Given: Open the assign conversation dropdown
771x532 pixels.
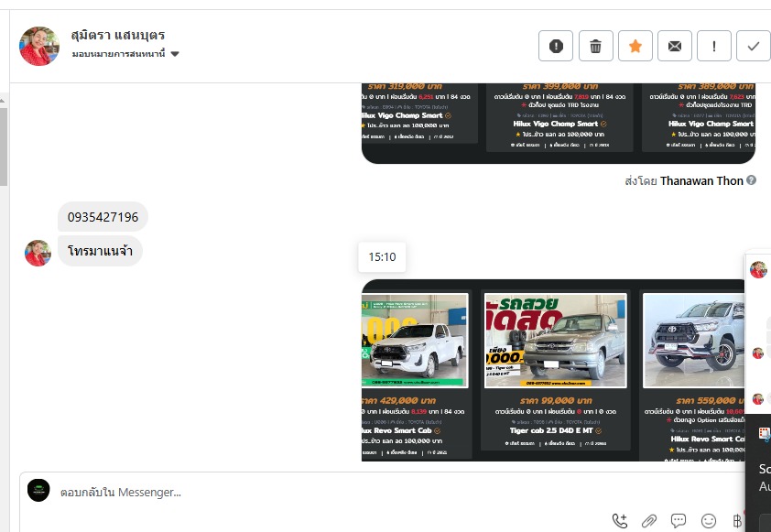Looking at the screenshot, I should 125,54.
